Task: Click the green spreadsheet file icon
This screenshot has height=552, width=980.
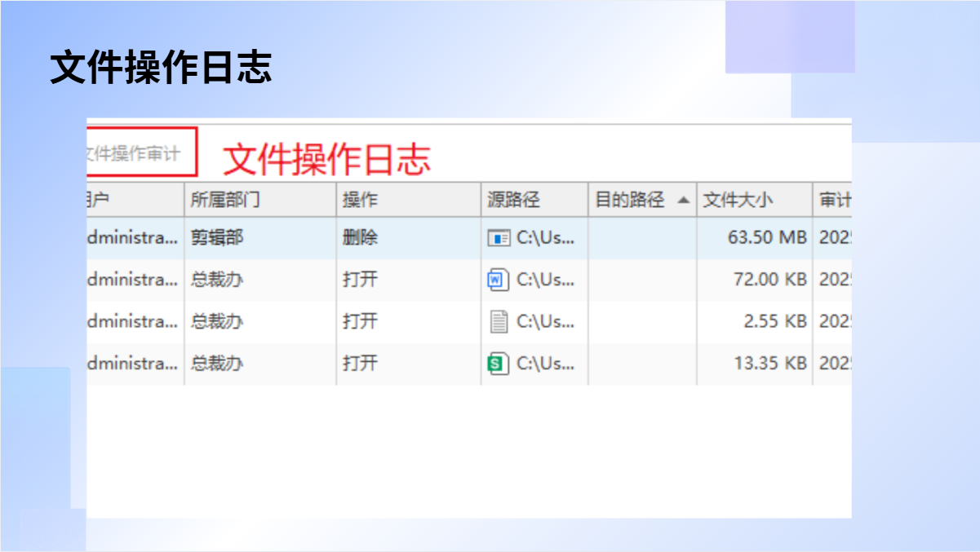Action: point(498,364)
